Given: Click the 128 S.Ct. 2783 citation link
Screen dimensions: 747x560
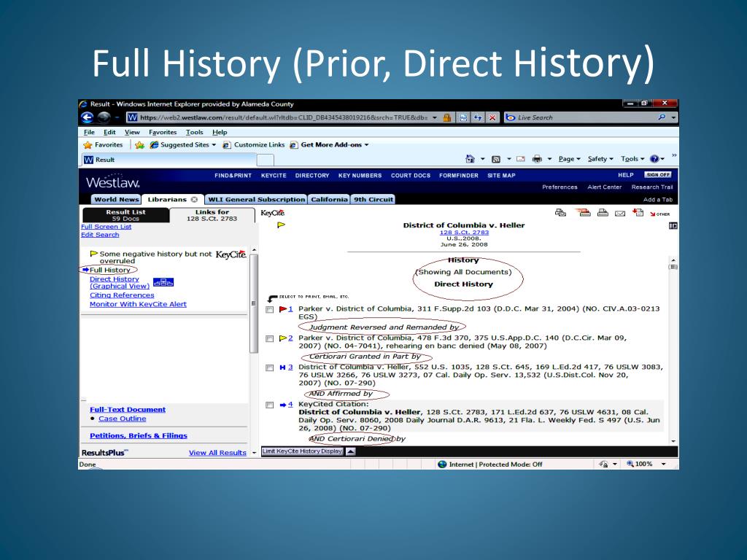Looking at the screenshot, I should click(x=464, y=233).
